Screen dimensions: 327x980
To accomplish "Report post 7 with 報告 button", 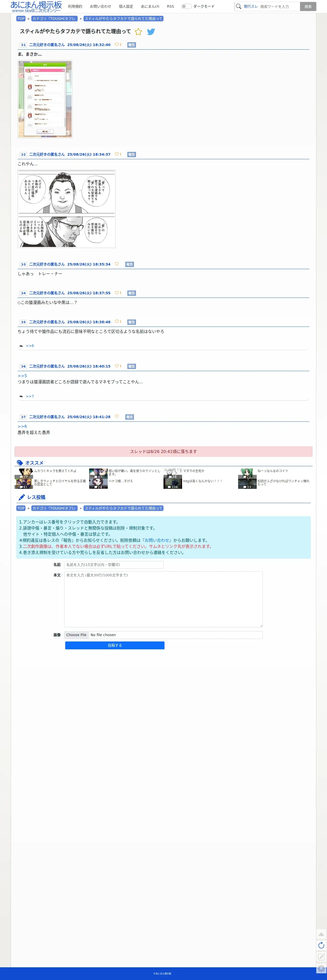I will click(x=130, y=417).
